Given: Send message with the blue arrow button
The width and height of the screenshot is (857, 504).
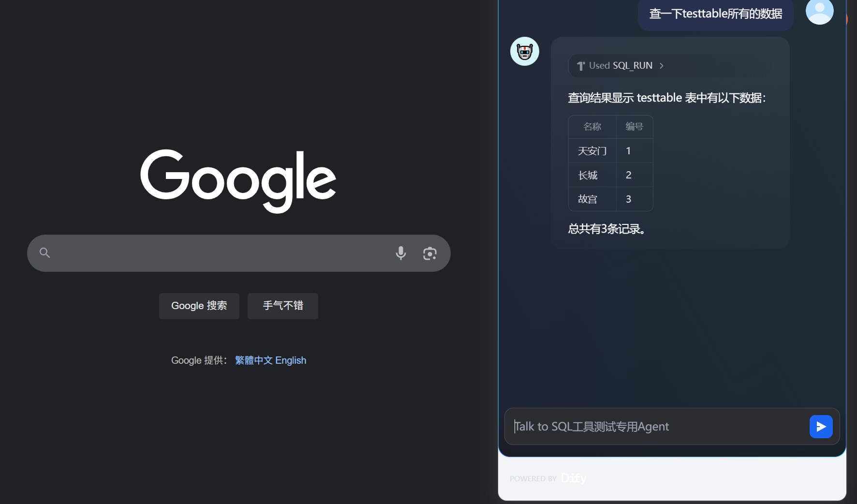Looking at the screenshot, I should (x=821, y=427).
